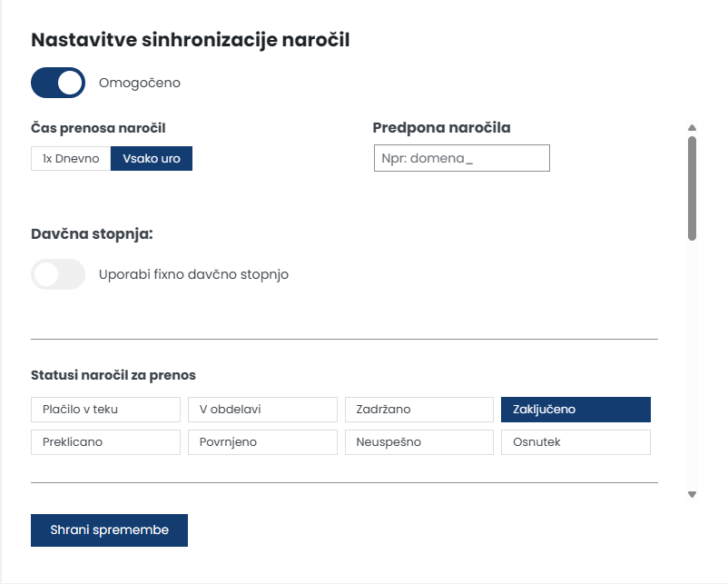Click the Shrani spremembe button
This screenshot has height=584, width=728.
tap(109, 530)
